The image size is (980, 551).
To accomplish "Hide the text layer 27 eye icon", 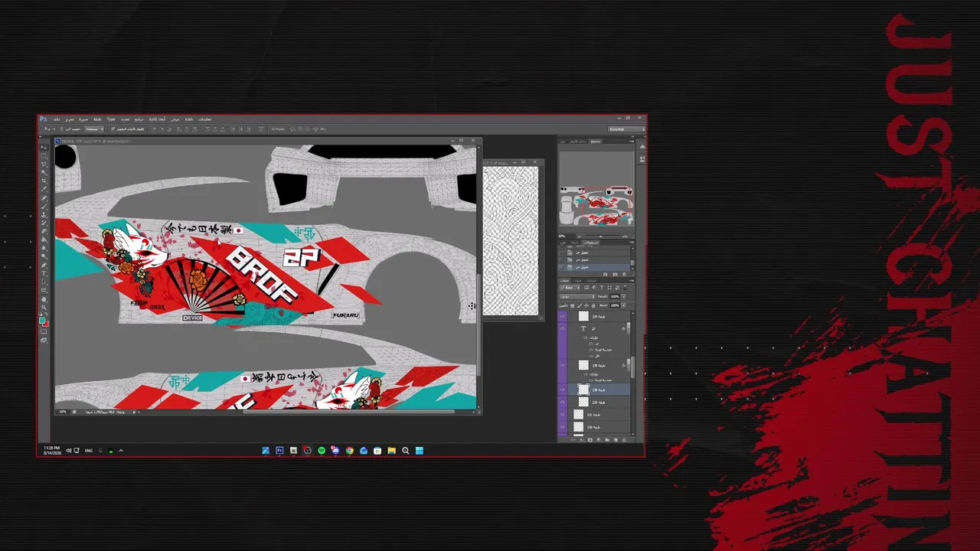I will click(563, 328).
